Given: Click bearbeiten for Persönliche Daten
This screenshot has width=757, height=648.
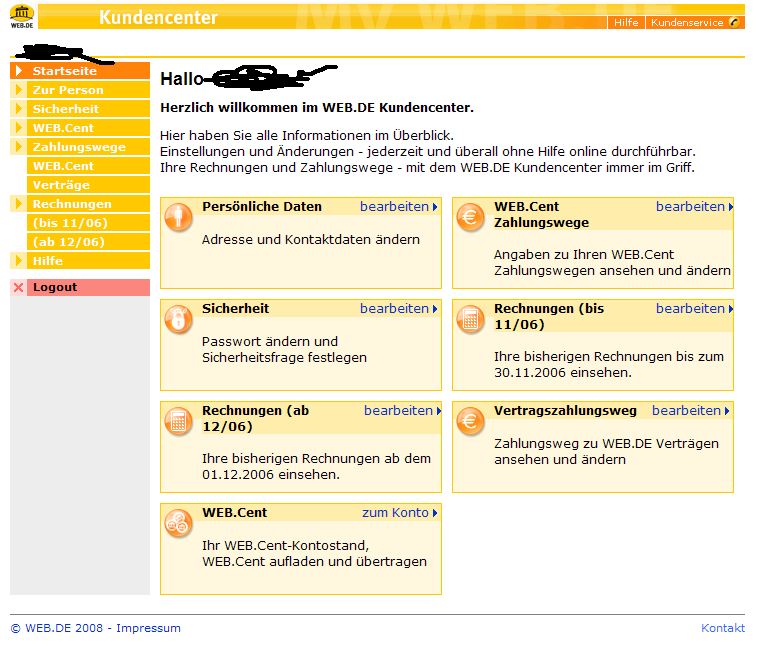Looking at the screenshot, I should point(399,207).
